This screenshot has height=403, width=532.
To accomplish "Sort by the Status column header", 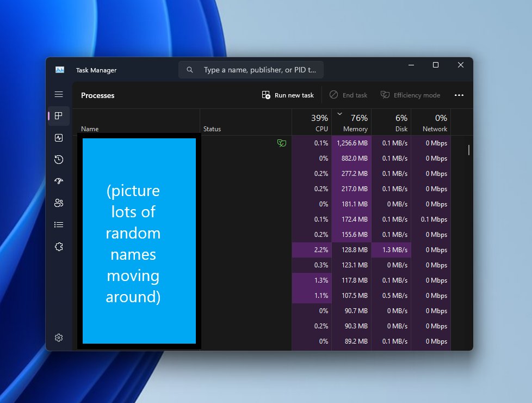I will point(246,123).
